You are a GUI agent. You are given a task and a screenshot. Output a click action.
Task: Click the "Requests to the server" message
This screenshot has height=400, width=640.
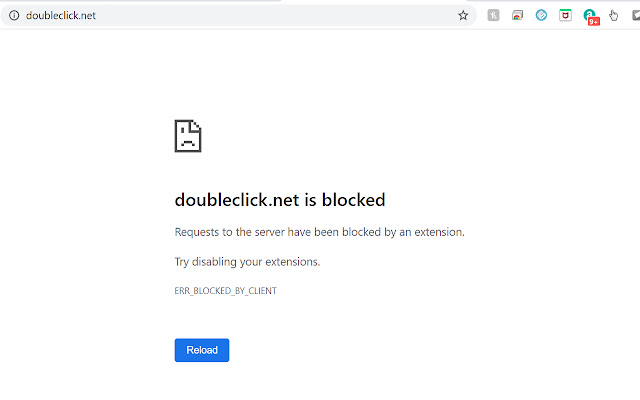pyautogui.click(x=319, y=232)
